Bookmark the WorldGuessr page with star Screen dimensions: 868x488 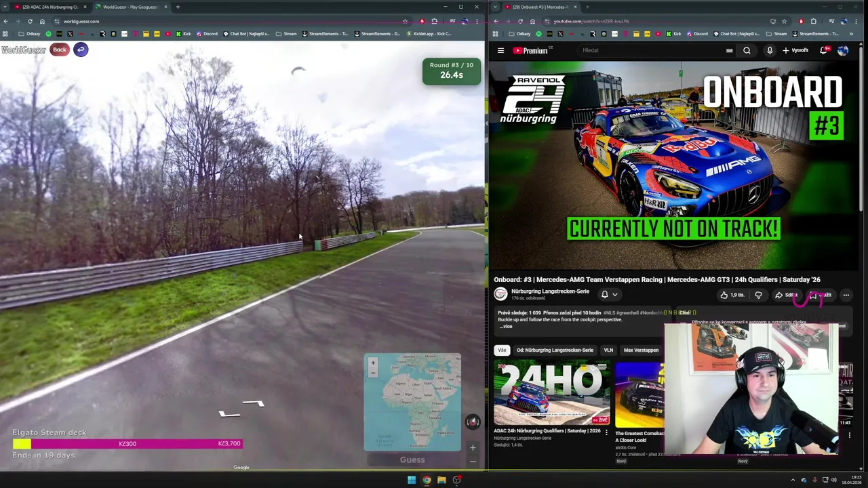(405, 21)
